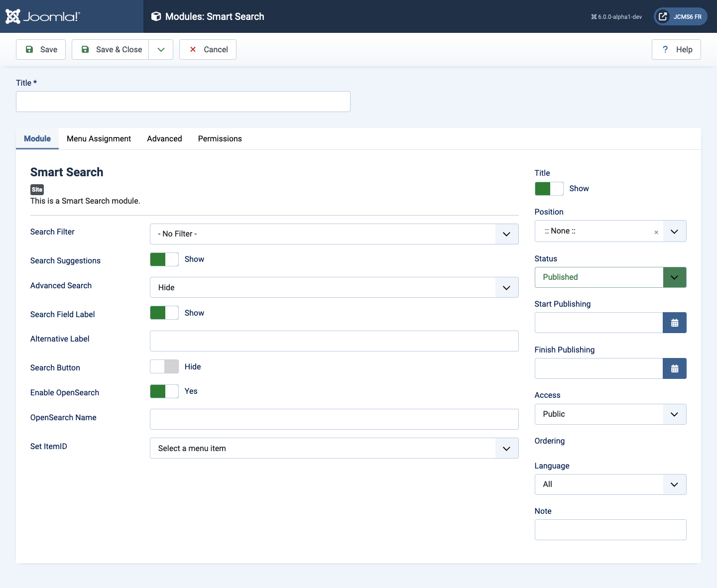Open the Search Filter dropdown
Image resolution: width=717 pixels, height=588 pixels.
pyautogui.click(x=334, y=234)
